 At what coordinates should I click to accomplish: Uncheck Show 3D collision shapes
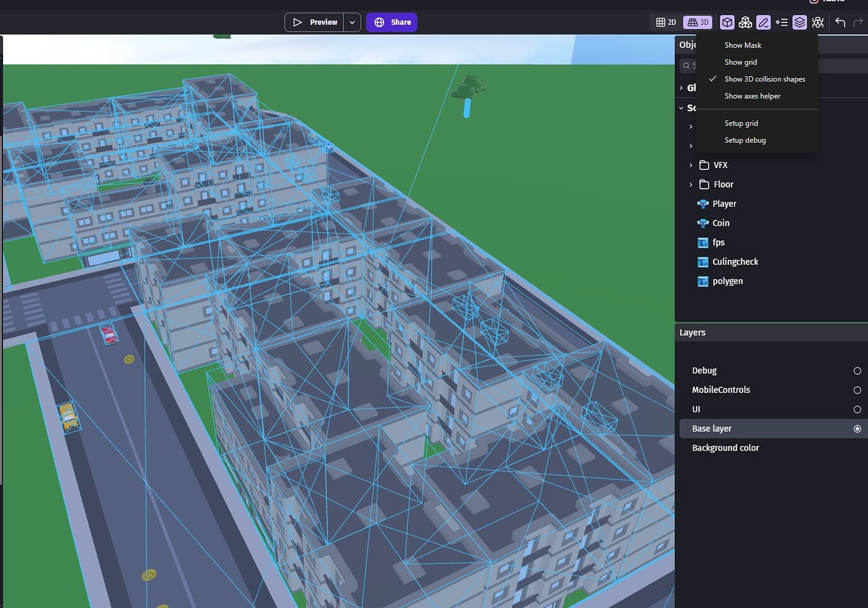click(x=764, y=79)
